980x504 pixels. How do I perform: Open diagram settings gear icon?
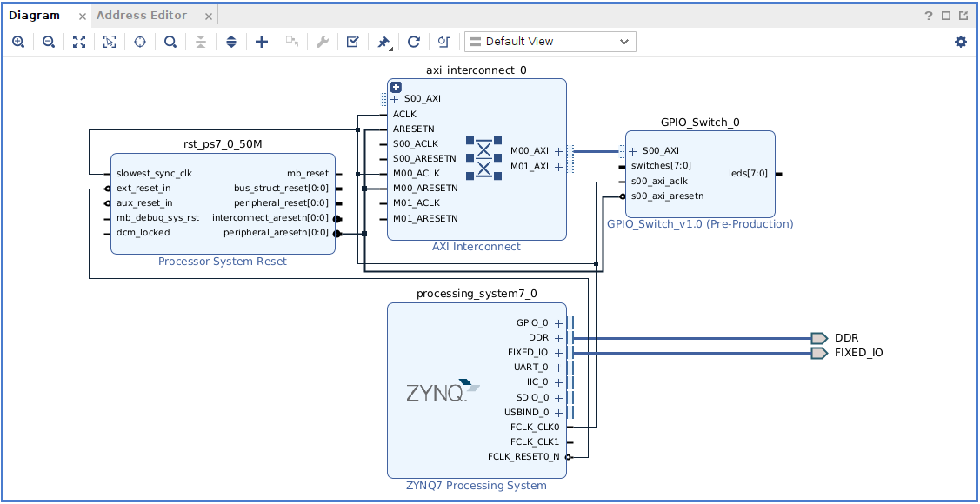pyautogui.click(x=961, y=42)
